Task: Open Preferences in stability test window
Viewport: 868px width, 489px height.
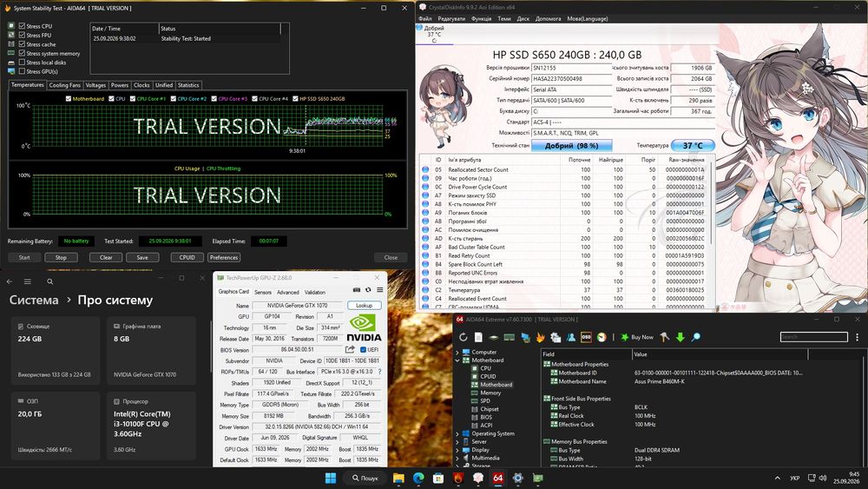Action: [224, 257]
